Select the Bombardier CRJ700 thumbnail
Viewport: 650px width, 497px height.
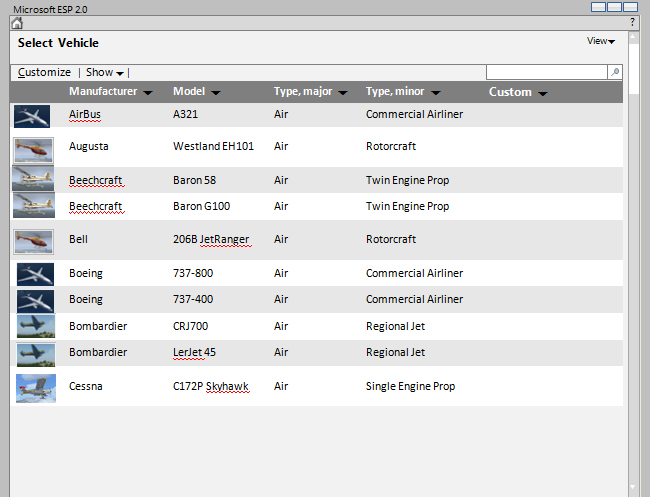pyautogui.click(x=36, y=327)
